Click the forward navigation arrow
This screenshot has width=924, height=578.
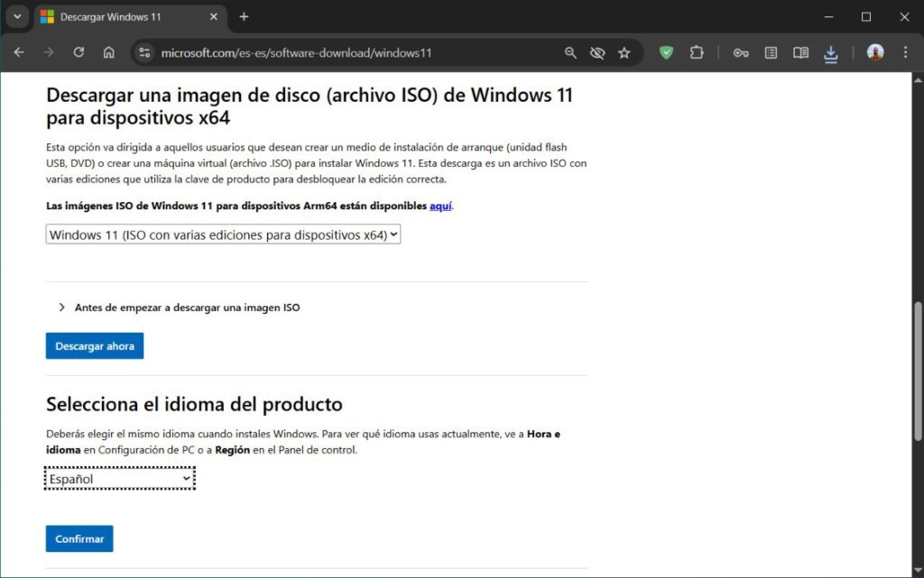(x=49, y=52)
